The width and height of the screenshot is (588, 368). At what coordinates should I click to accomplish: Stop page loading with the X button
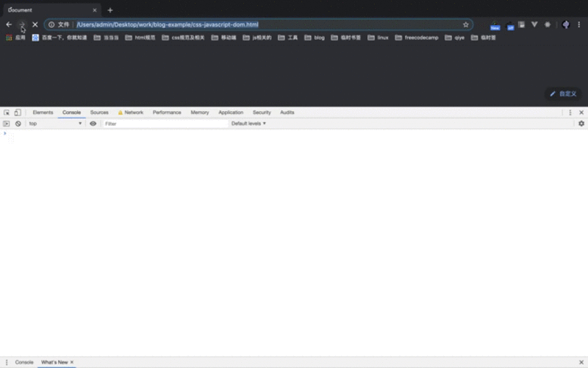point(35,24)
